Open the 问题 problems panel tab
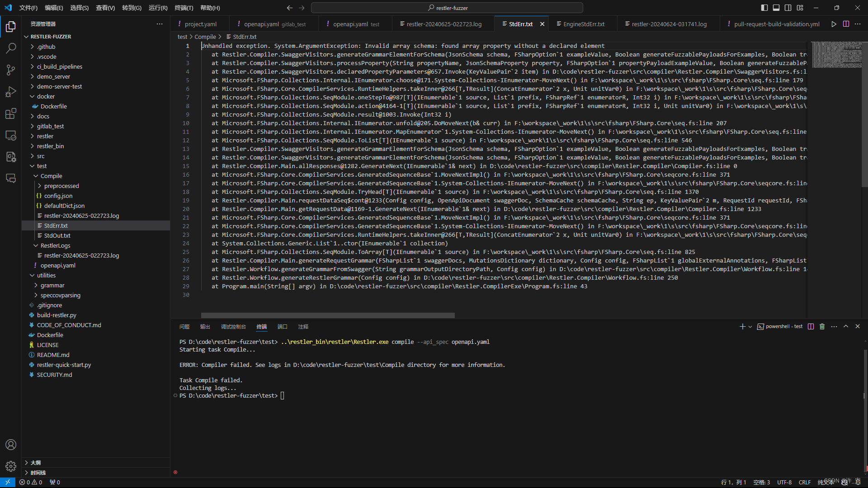The width and height of the screenshot is (868, 488). point(184,326)
